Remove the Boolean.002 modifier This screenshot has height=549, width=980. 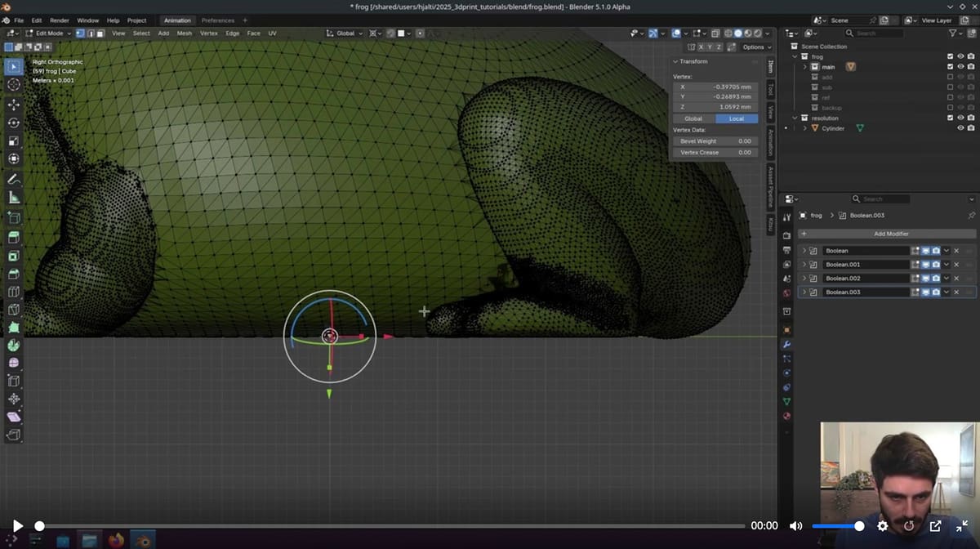click(x=956, y=279)
